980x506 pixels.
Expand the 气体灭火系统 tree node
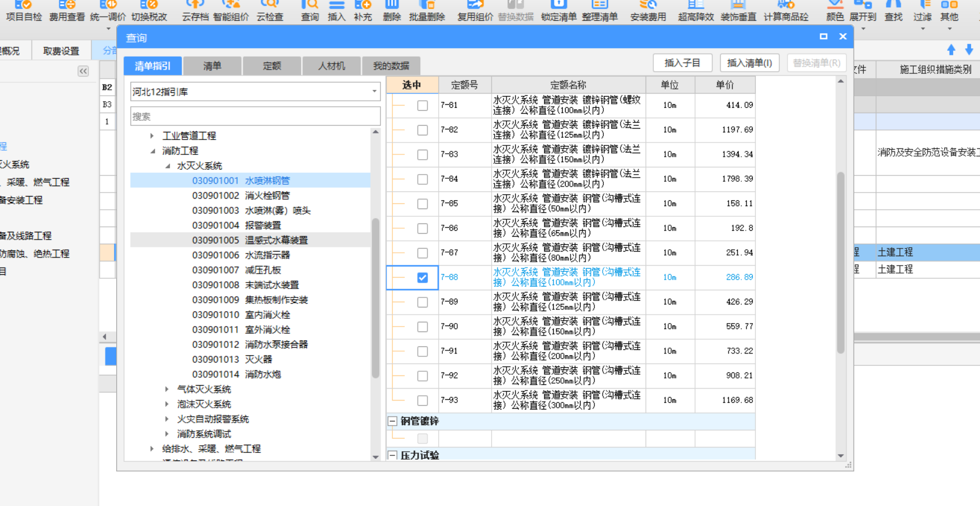(x=167, y=389)
